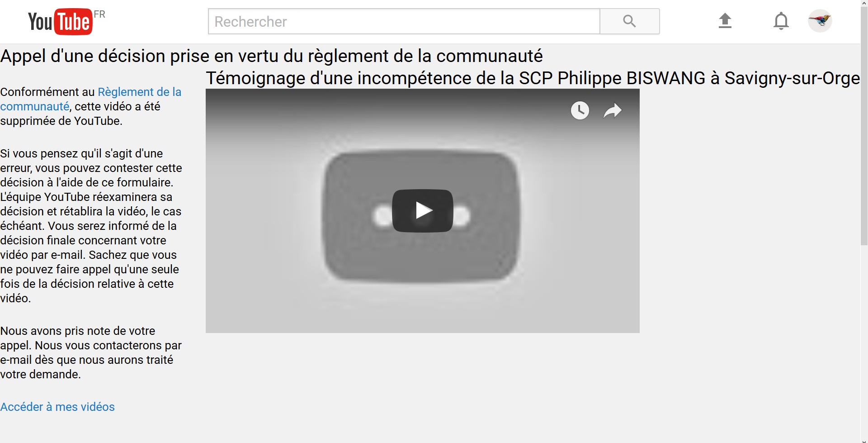Screen dimensions: 868x443
Task: Open the Règlement de la communauté link
Action: [90, 99]
